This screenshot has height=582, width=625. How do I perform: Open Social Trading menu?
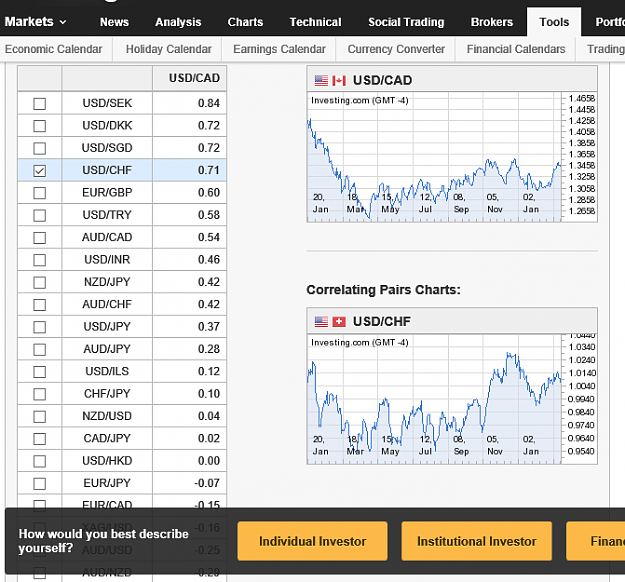tap(406, 22)
